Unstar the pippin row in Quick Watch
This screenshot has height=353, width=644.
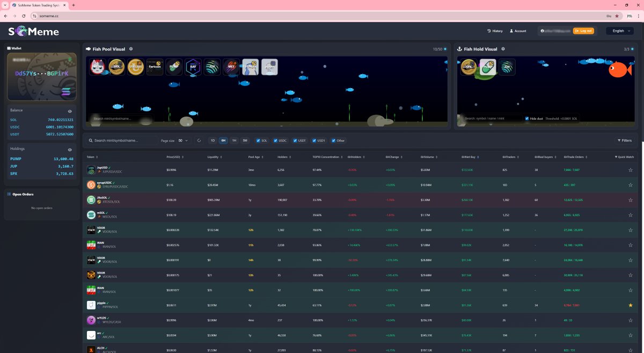[x=631, y=305]
